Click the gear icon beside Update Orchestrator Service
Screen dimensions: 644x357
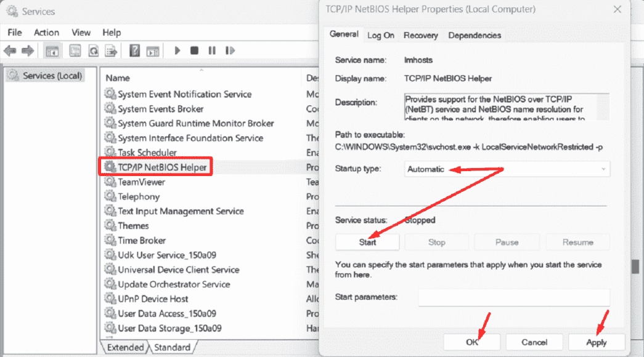click(x=110, y=284)
